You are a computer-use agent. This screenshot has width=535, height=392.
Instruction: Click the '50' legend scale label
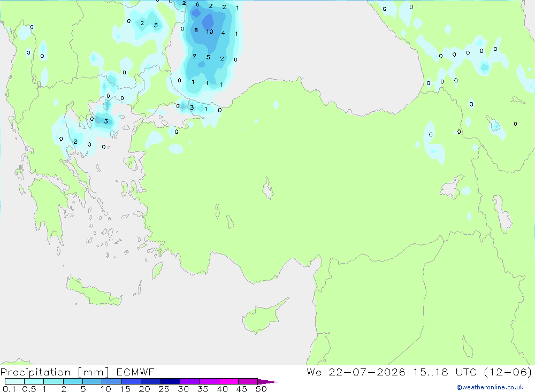[x=261, y=389]
